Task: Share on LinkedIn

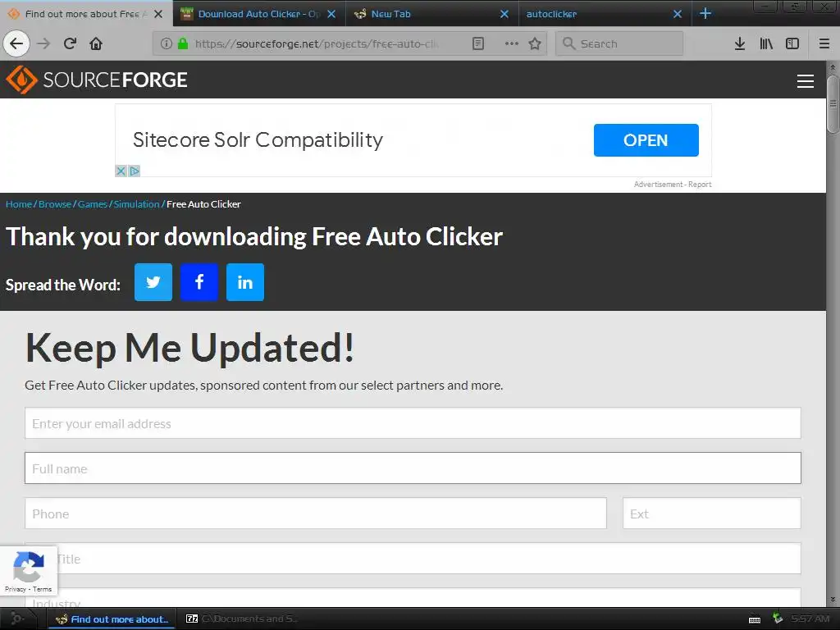Action: pyautogui.click(x=245, y=282)
